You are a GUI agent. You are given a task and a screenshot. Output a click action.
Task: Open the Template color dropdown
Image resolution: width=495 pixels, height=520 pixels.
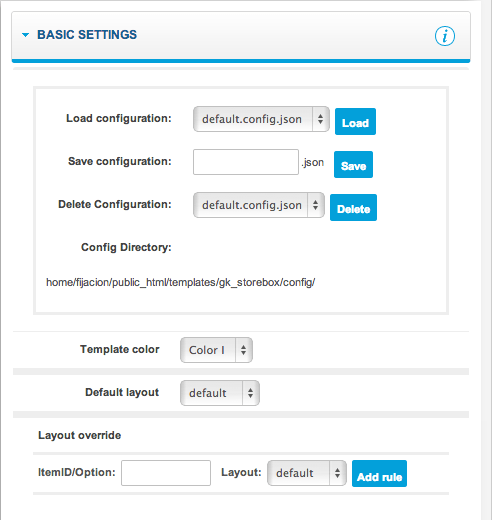click(x=216, y=350)
